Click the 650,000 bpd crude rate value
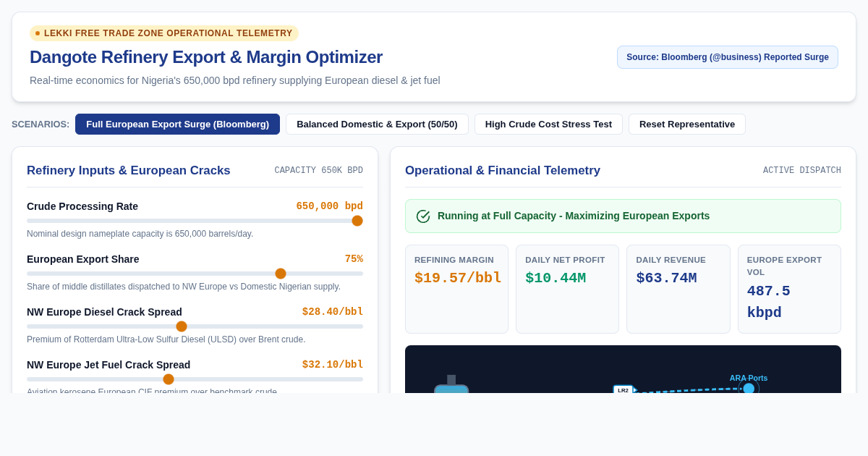The height and width of the screenshot is (456, 868). point(330,206)
